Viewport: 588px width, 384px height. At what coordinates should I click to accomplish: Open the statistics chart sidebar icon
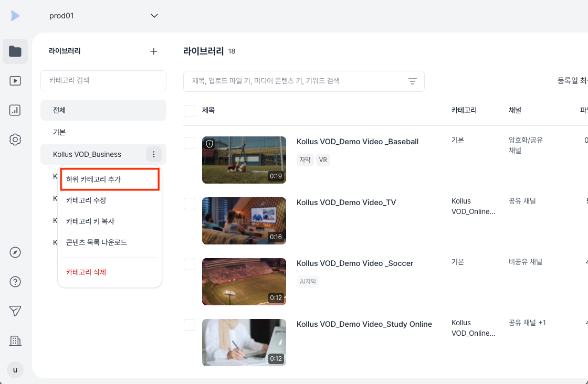(15, 110)
